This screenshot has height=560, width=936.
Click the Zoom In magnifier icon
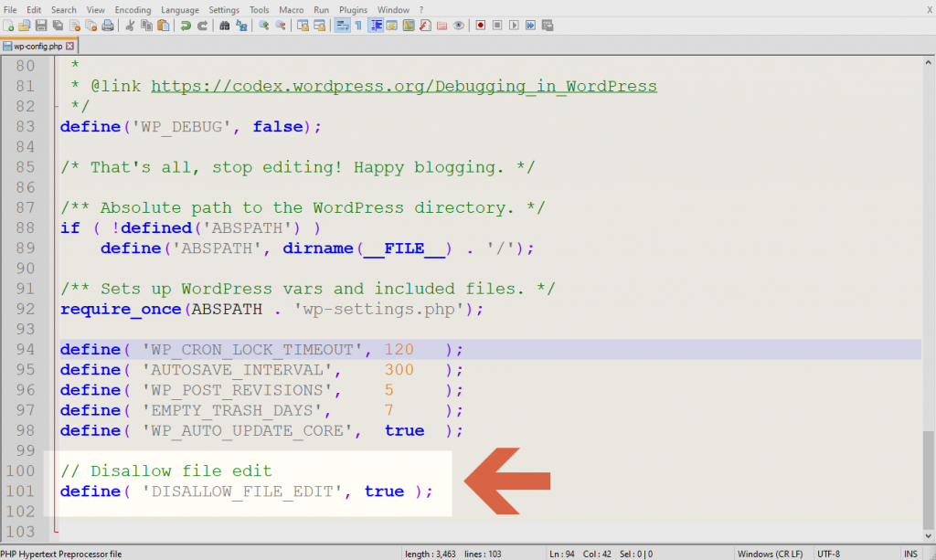coord(264,26)
